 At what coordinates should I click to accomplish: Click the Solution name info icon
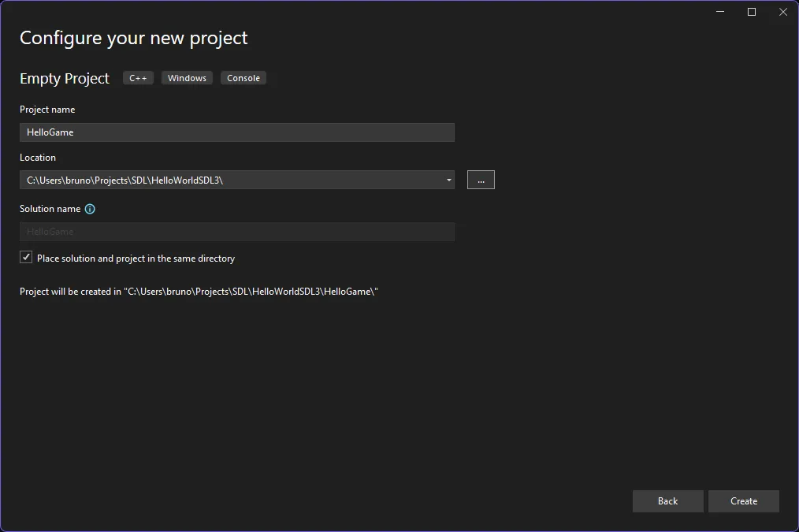tap(90, 209)
